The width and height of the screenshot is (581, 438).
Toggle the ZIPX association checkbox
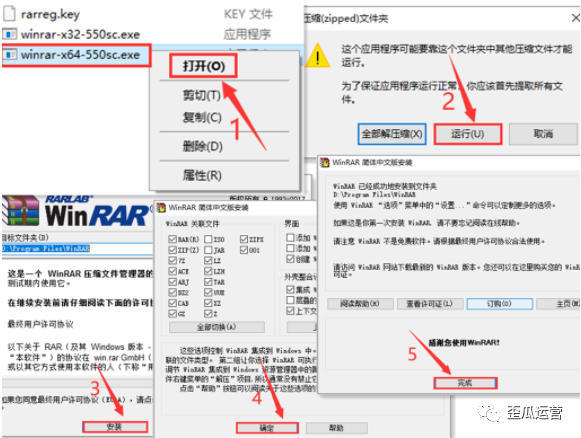click(x=244, y=239)
